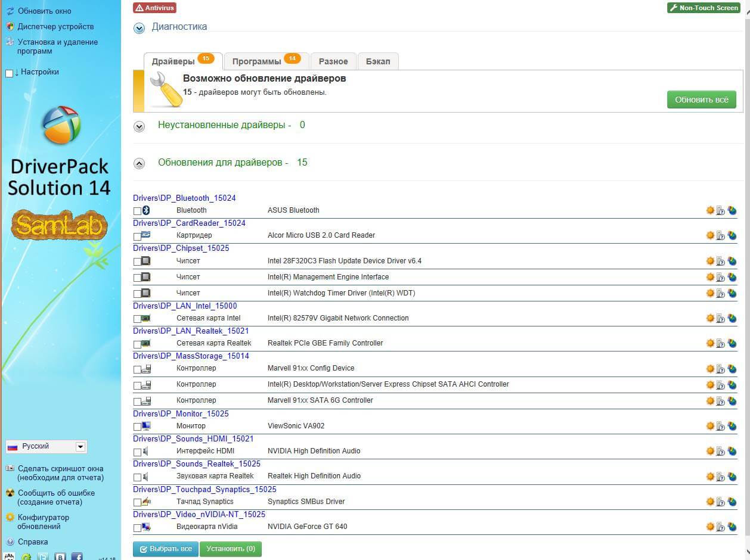
Task: Tick the ASUS Bluetooth driver checkbox
Action: pyautogui.click(x=137, y=211)
